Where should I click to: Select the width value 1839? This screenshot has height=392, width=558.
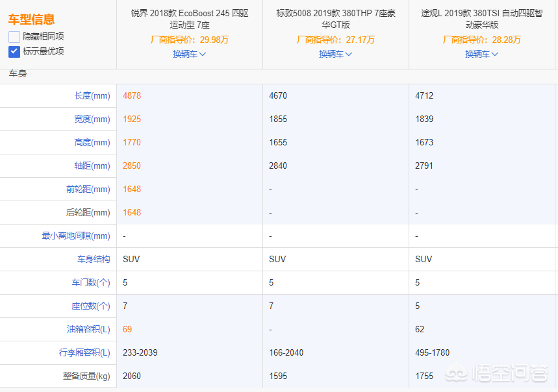pos(424,119)
